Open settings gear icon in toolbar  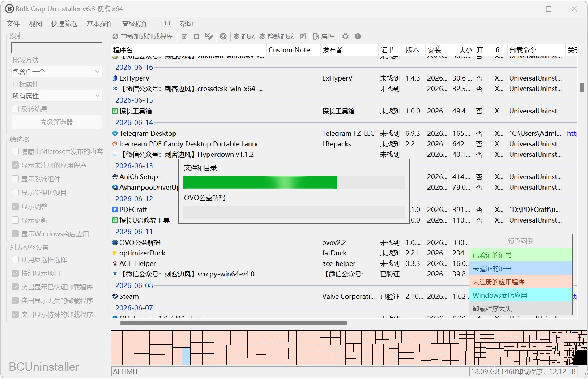(x=345, y=36)
